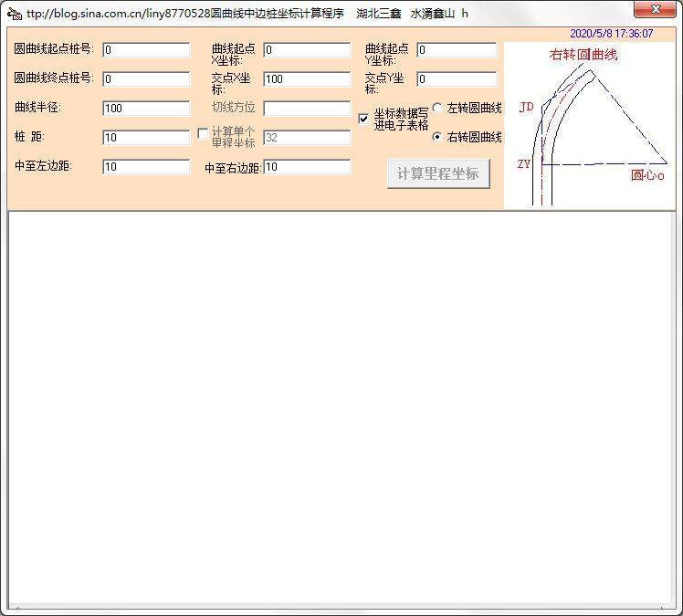This screenshot has height=616, width=683.
Task: Select the 右转圆曲线 radio button
Action: coord(437,137)
